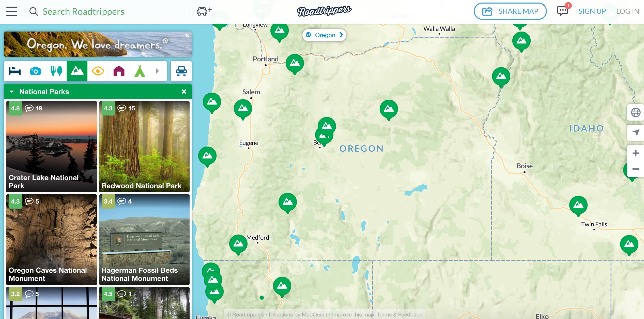This screenshot has width=644, height=319.
Task: Show more categories with right arrow
Action: (x=158, y=71)
